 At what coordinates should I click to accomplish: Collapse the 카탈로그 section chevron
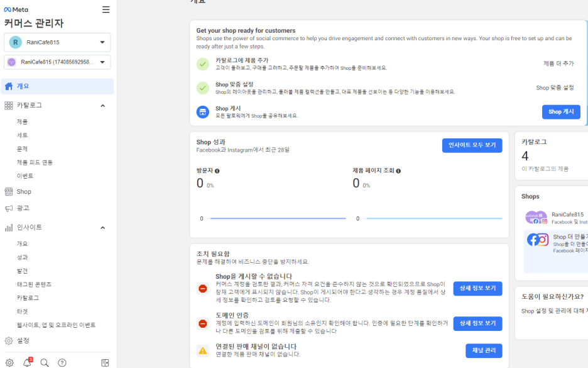tap(103, 106)
